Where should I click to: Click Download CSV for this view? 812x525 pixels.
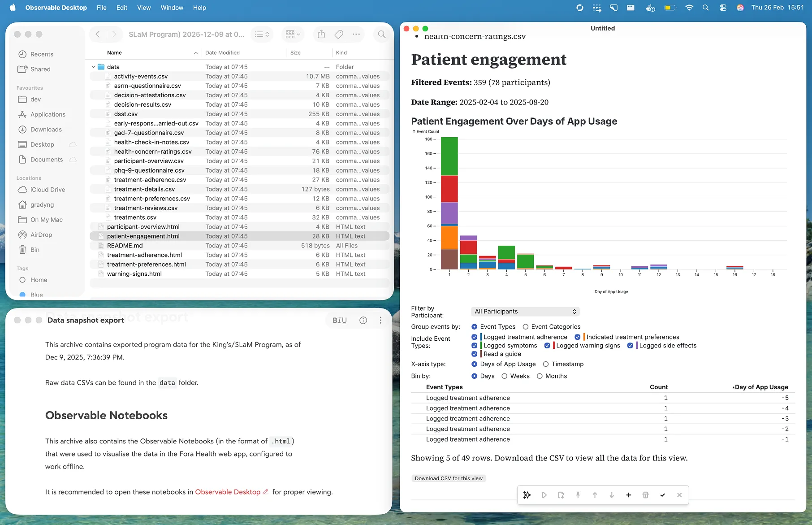coord(448,478)
